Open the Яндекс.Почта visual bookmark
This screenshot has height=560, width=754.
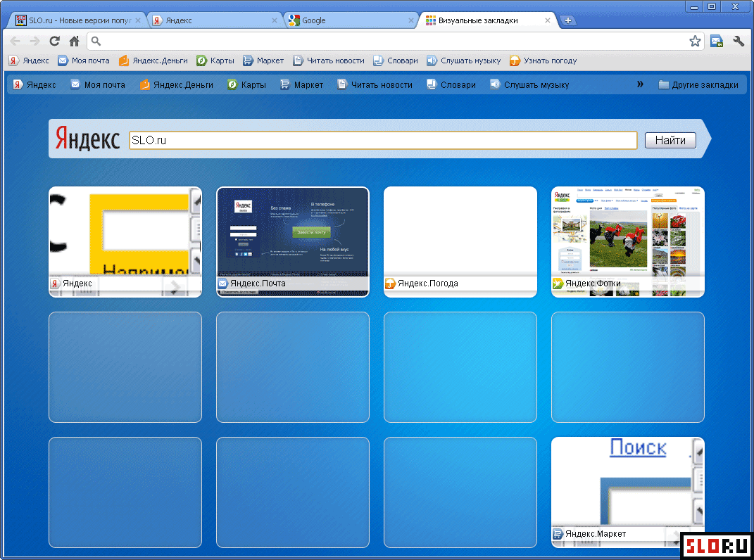coord(293,242)
